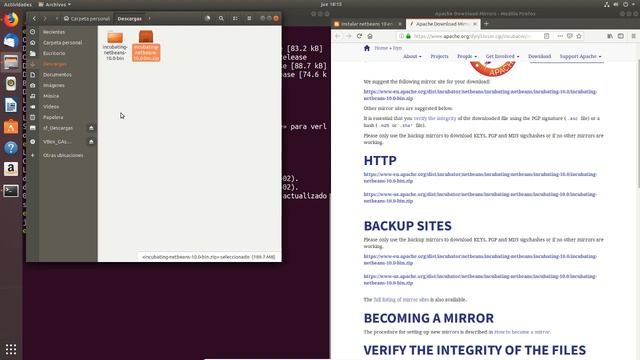The width and height of the screenshot is (640, 360).
Task: Reload the Apache page in Firefox
Action: 359,36
